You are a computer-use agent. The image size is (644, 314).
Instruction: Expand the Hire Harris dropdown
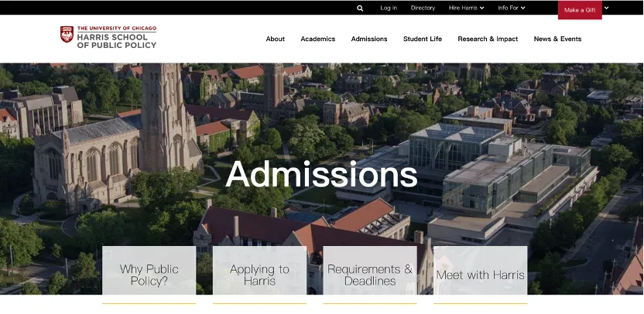(x=466, y=8)
